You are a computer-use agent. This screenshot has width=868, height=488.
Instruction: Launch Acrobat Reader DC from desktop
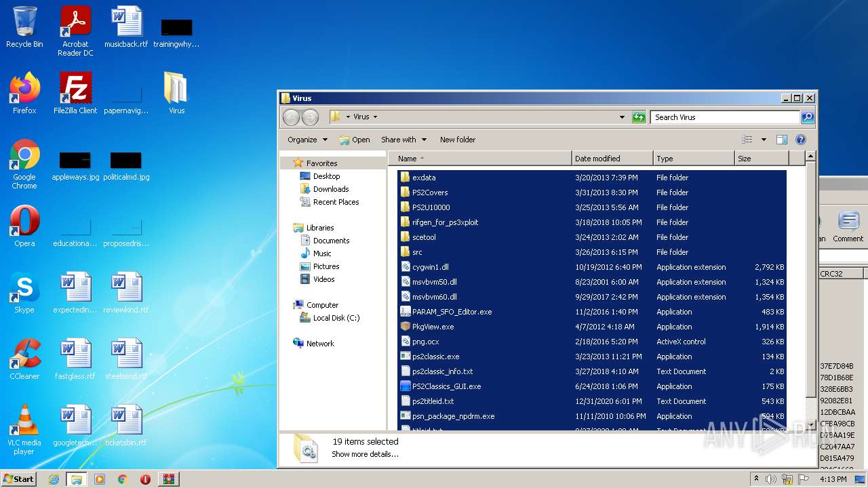pos(75,30)
